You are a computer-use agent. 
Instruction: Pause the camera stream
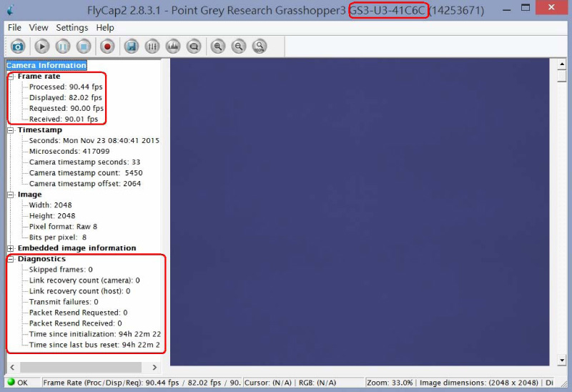63,46
